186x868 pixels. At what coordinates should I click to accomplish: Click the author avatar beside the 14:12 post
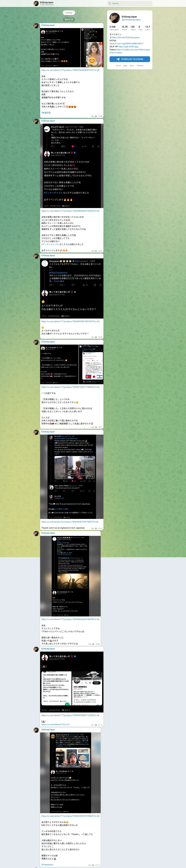[x=36, y=432]
